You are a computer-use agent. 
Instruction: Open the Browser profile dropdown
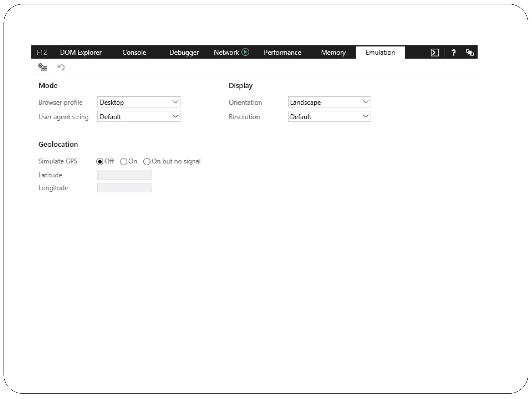point(139,102)
